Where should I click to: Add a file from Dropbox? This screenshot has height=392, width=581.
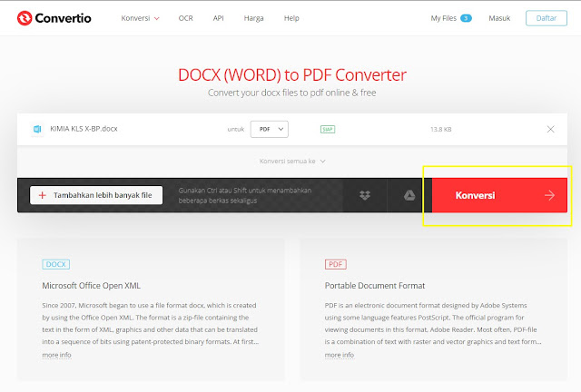365,195
